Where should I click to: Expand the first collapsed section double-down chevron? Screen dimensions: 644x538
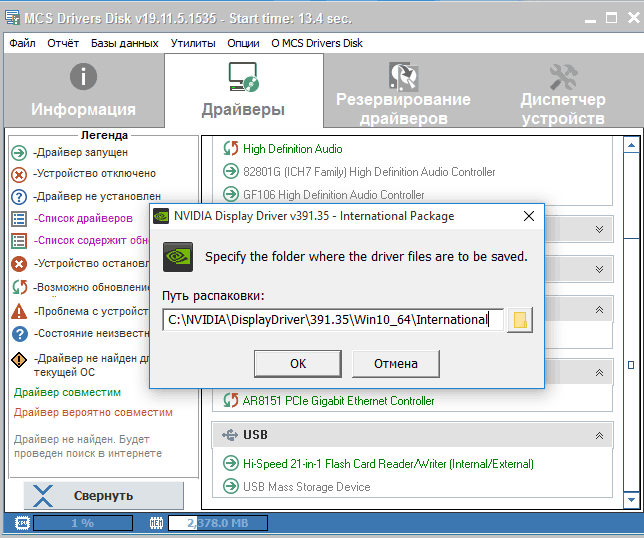(599, 229)
